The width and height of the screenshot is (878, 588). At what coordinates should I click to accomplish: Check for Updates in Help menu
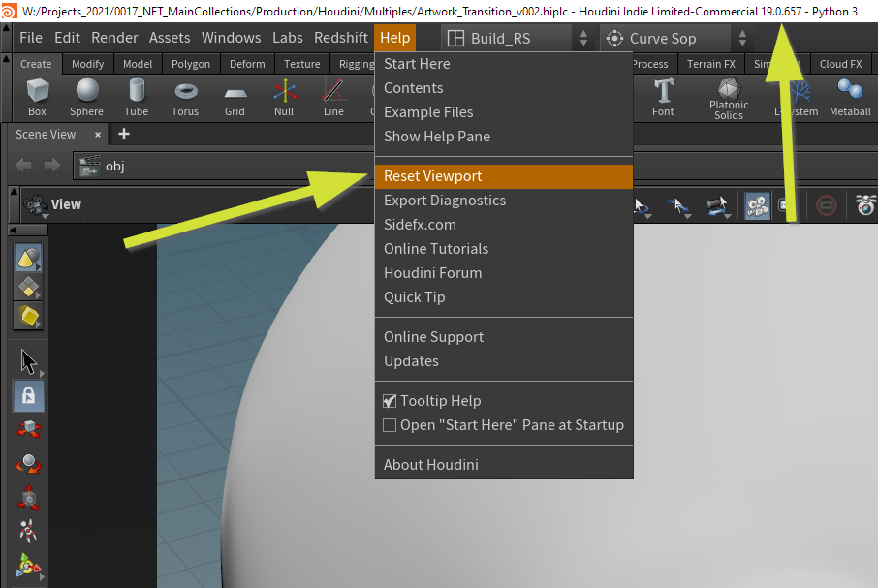[504, 361]
